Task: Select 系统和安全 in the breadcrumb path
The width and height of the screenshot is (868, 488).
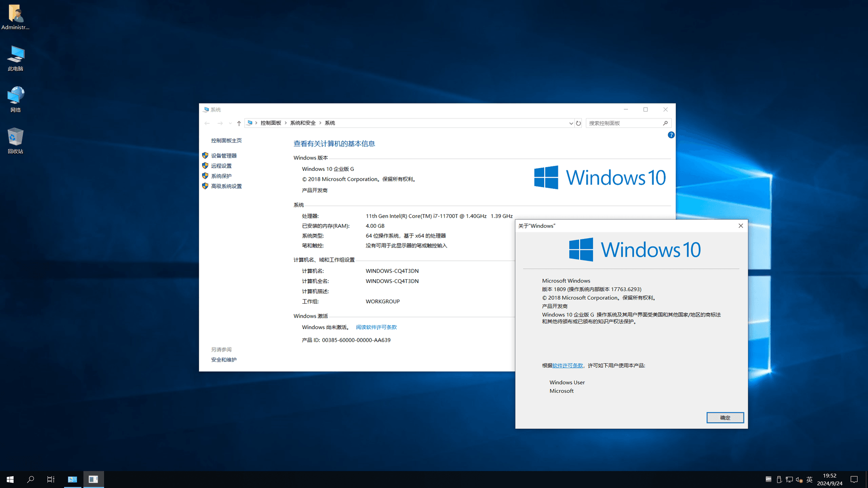Action: 303,123
